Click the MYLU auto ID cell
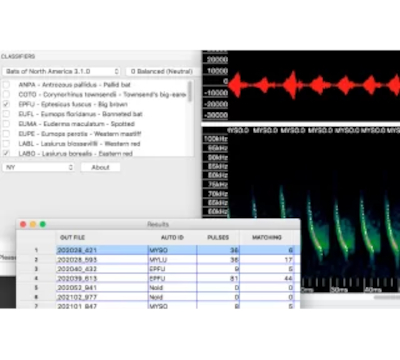 coord(172,260)
